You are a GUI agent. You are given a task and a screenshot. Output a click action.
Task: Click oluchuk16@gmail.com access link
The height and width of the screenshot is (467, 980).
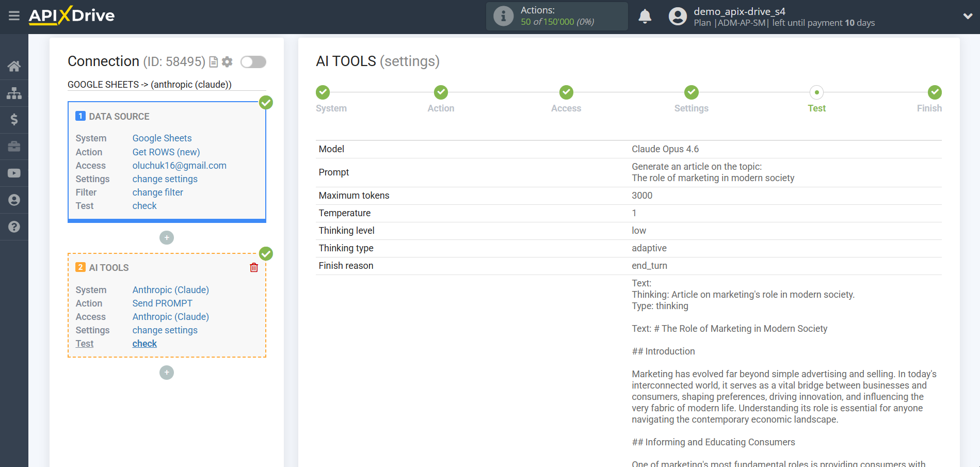[x=180, y=166]
